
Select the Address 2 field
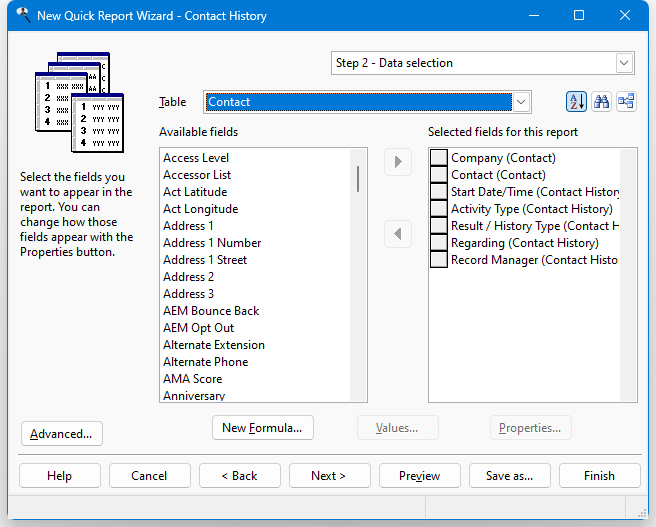(256, 277)
